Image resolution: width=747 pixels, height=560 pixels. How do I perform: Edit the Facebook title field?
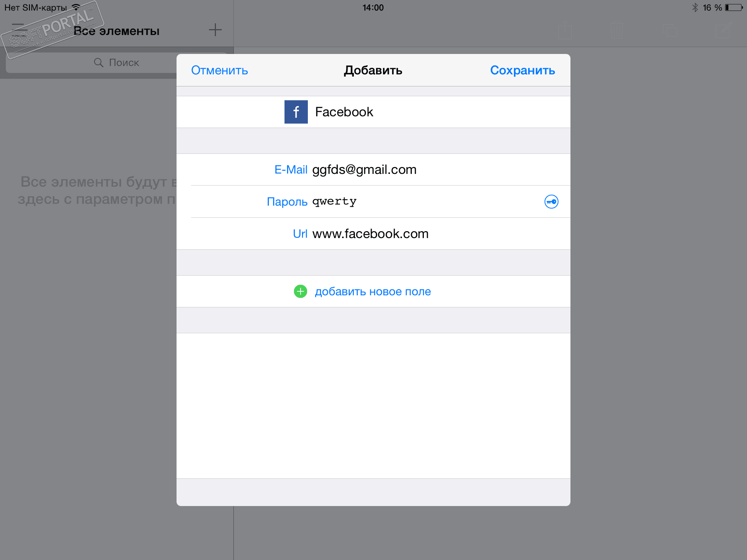[x=373, y=112]
